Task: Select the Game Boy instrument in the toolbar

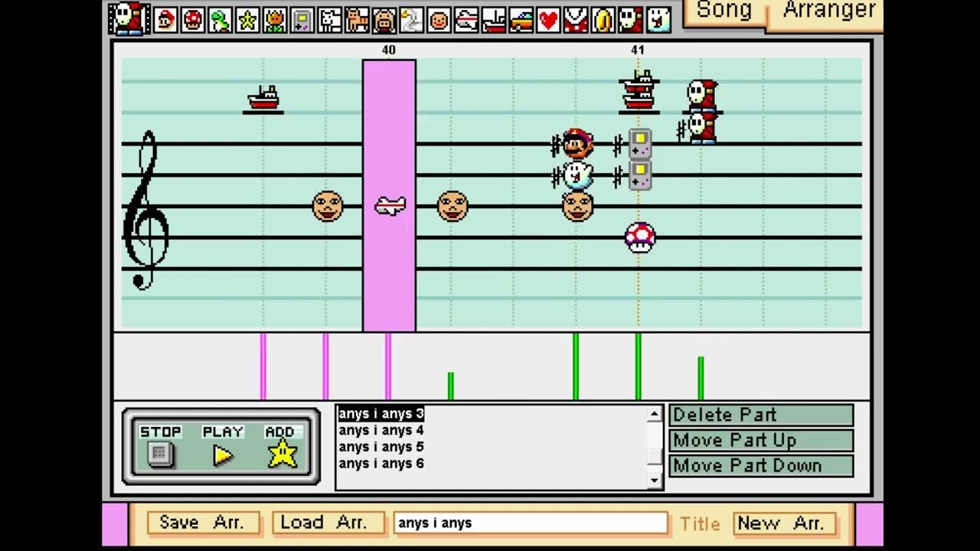Action: coord(302,20)
